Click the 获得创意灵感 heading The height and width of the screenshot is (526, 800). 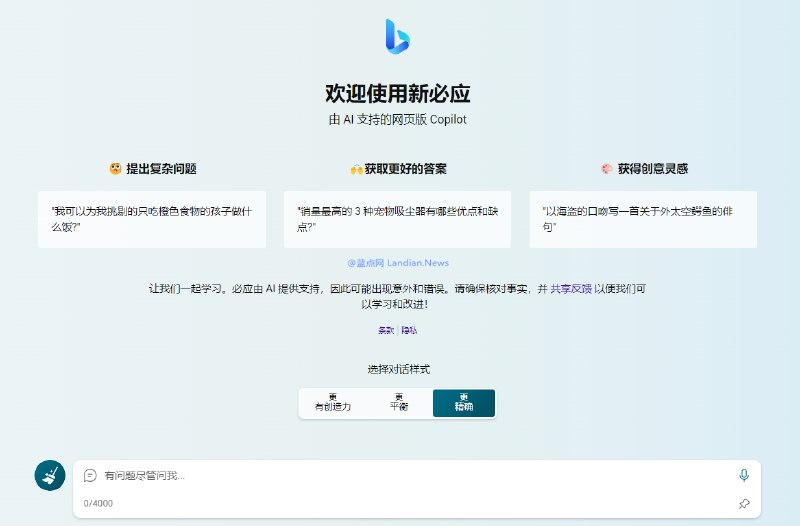[x=653, y=169]
